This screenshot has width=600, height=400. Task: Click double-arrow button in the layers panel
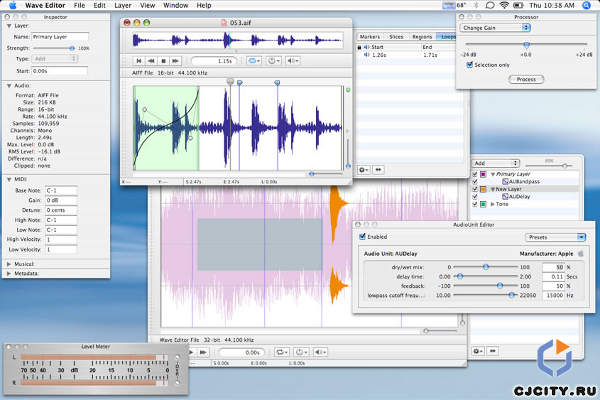pyautogui.click(x=493, y=351)
